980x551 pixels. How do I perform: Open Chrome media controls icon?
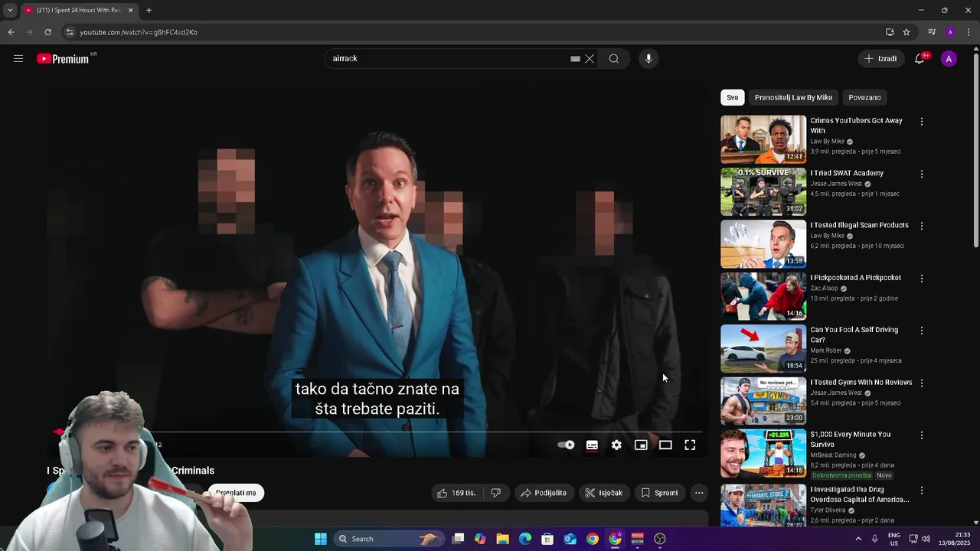pos(932,32)
